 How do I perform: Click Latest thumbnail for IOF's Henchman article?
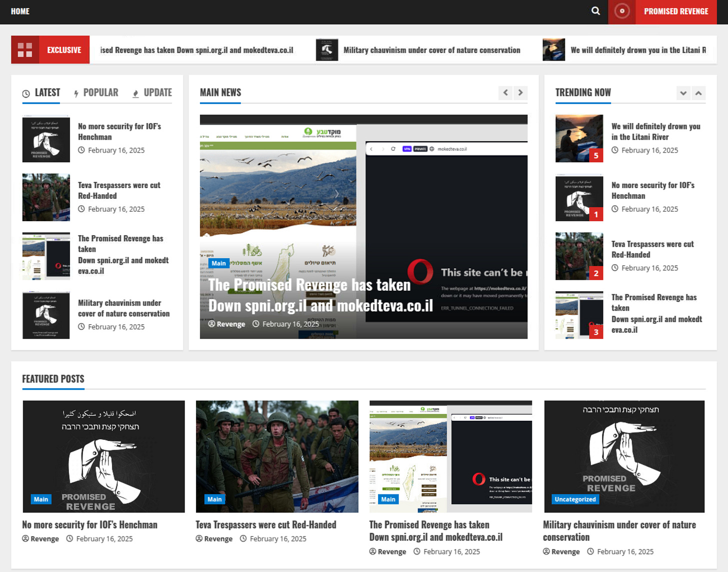coord(46,139)
